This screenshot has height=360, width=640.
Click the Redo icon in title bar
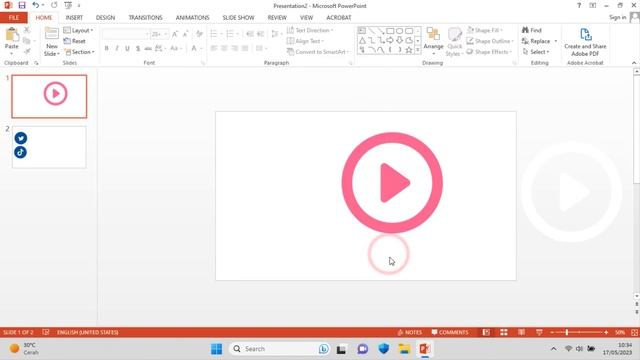pos(54,5)
